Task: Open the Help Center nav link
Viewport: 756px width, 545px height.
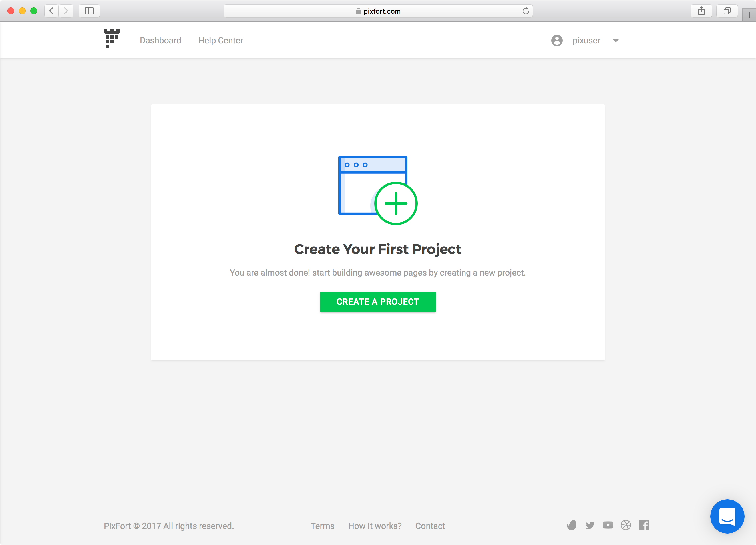Action: click(221, 40)
